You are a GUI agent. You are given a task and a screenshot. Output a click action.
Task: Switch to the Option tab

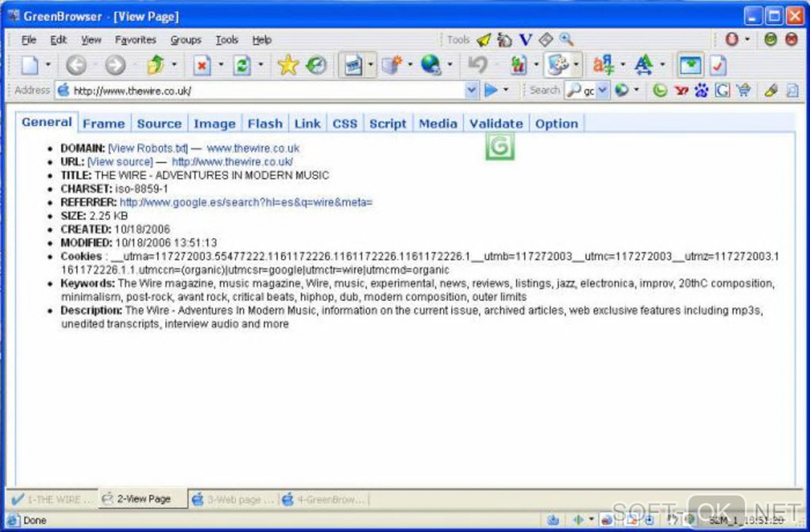coord(557,124)
